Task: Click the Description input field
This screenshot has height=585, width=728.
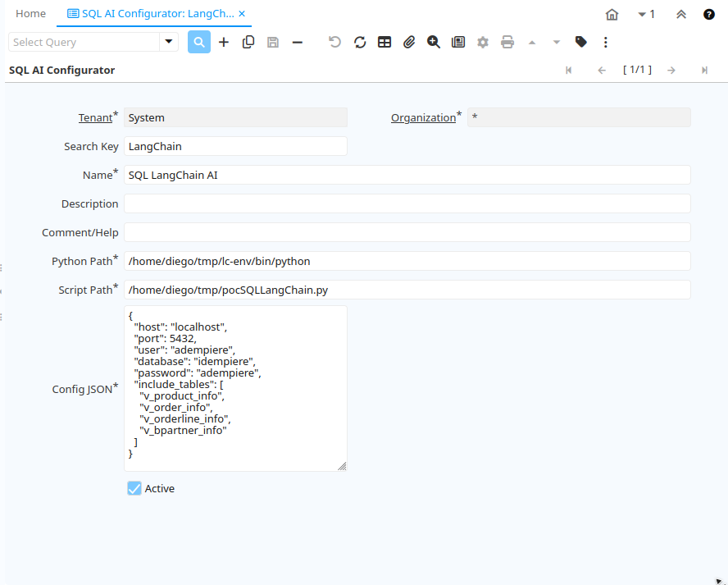Action: coord(407,203)
